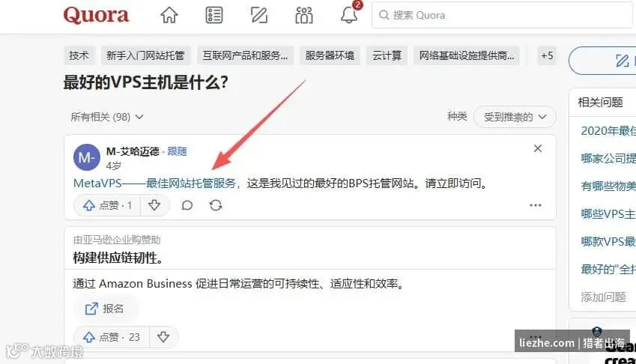Viewport: 636px width, 364px height.
Task: Expand the 所有相关 (98) dropdown
Action: (106, 117)
